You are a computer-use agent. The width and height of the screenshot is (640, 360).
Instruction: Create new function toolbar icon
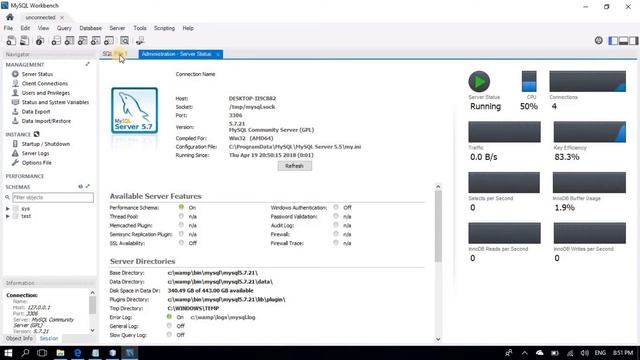tap(109, 40)
